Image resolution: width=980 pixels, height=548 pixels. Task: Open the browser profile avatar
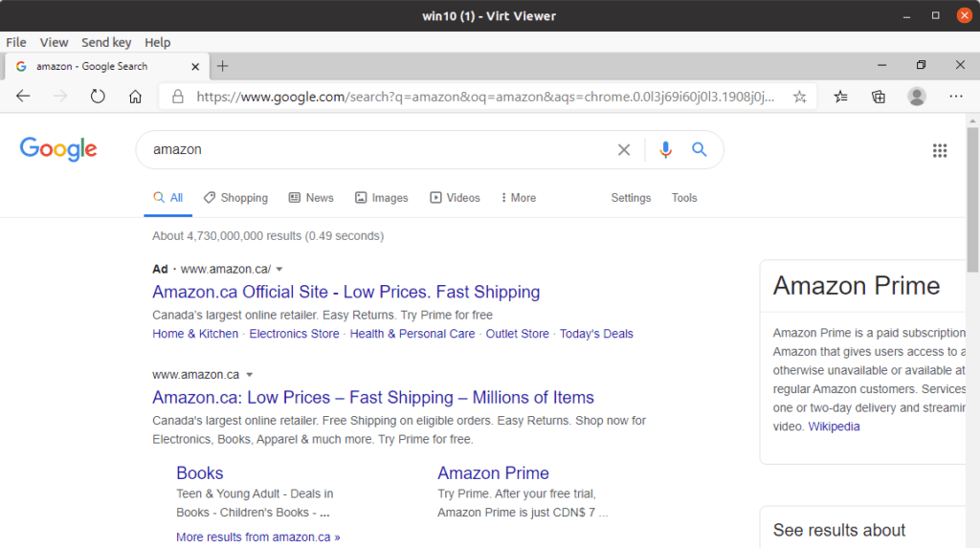coord(917,97)
